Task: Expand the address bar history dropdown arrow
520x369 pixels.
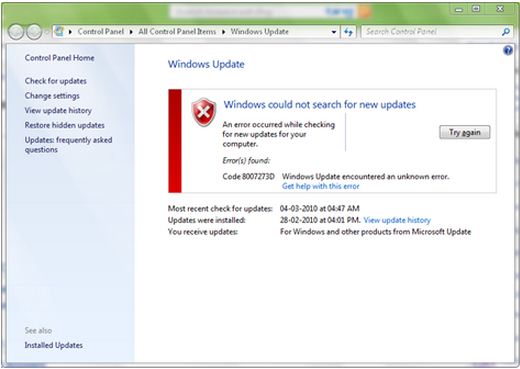Action: pyautogui.click(x=334, y=32)
